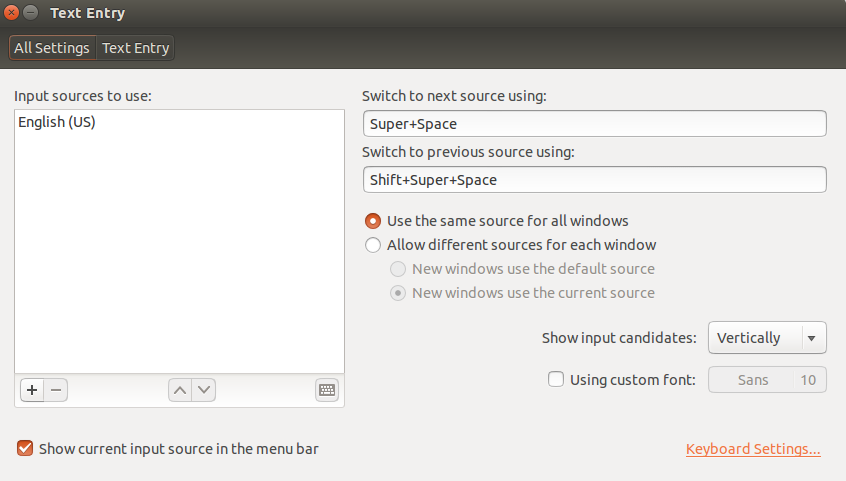Enable Using custom font checkbox
The image size is (846, 481).
(556, 380)
